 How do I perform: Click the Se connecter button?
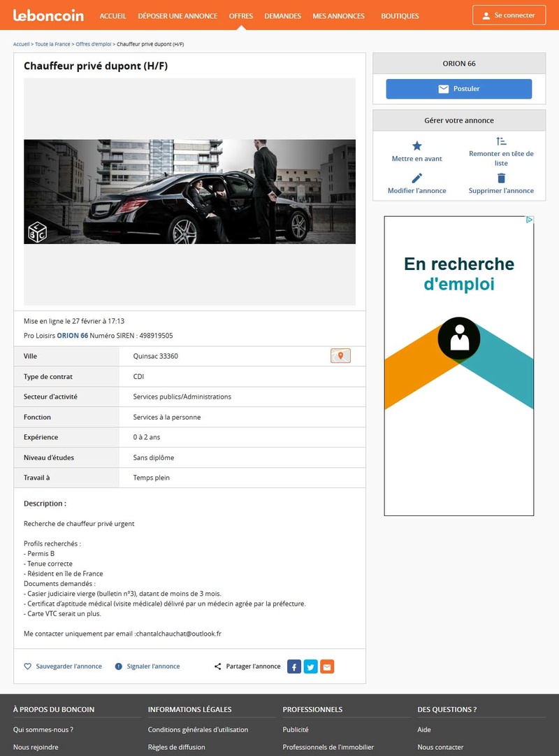(x=509, y=15)
